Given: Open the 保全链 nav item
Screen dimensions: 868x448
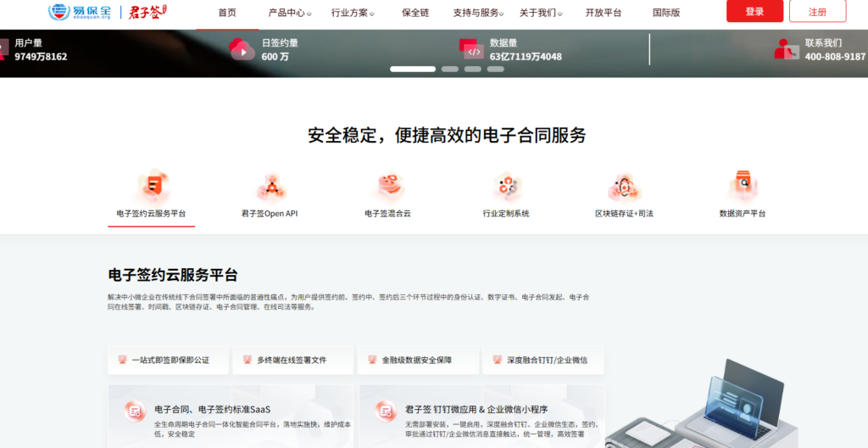Looking at the screenshot, I should pyautogui.click(x=415, y=13).
